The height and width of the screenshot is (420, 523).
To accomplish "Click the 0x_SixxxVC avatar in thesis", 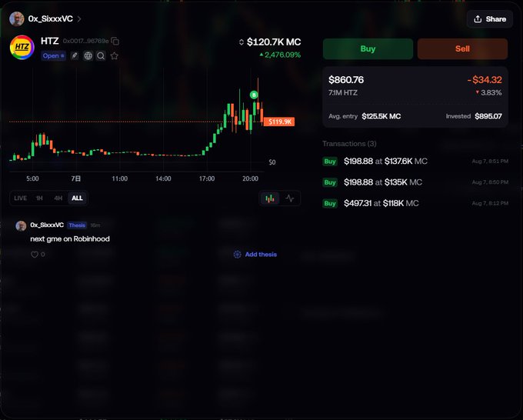I will point(21,226).
